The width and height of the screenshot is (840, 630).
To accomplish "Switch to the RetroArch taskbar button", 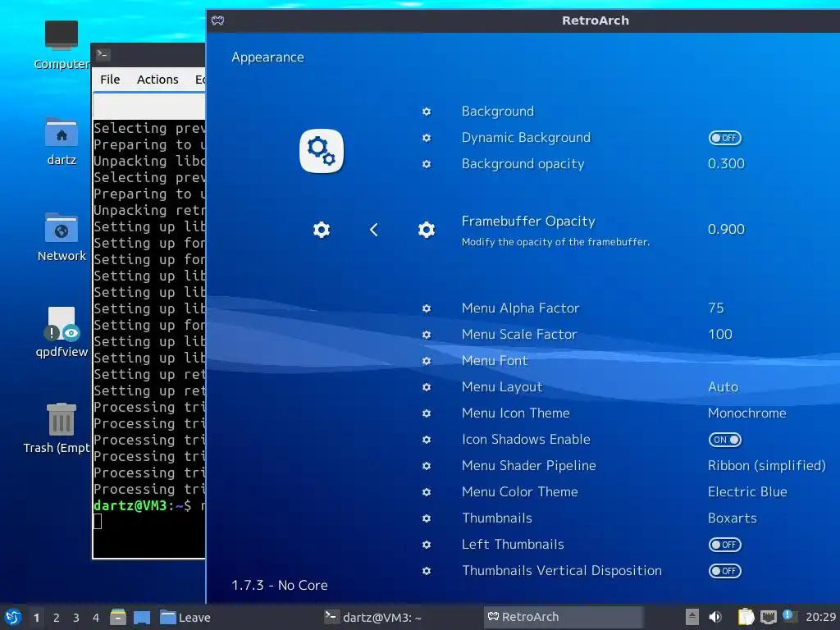I will pyautogui.click(x=564, y=617).
